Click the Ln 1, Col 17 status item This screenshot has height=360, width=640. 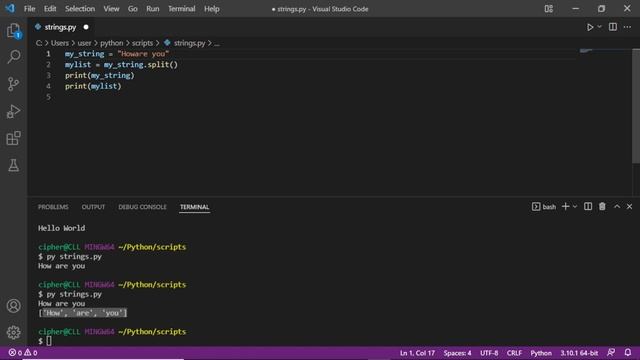[x=417, y=353]
